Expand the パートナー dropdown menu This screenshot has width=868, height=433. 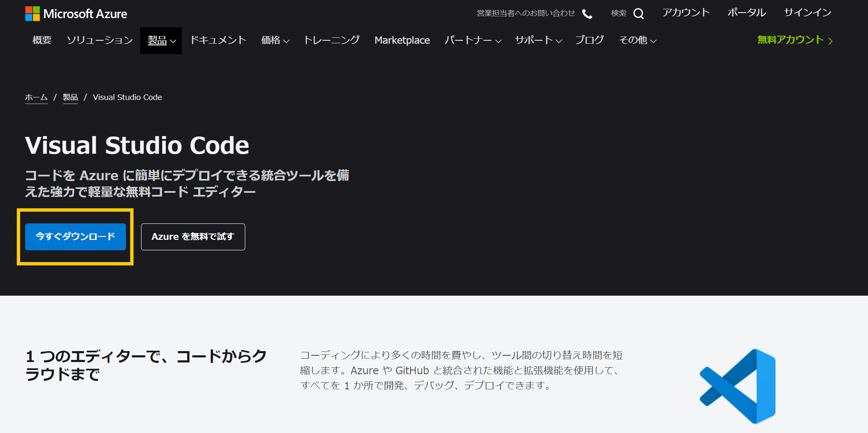click(473, 40)
